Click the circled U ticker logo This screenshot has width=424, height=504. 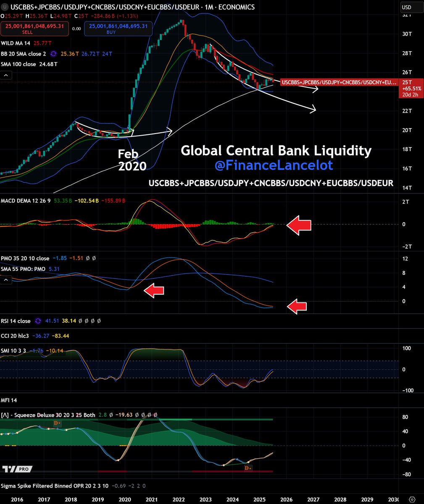coord(4,7)
